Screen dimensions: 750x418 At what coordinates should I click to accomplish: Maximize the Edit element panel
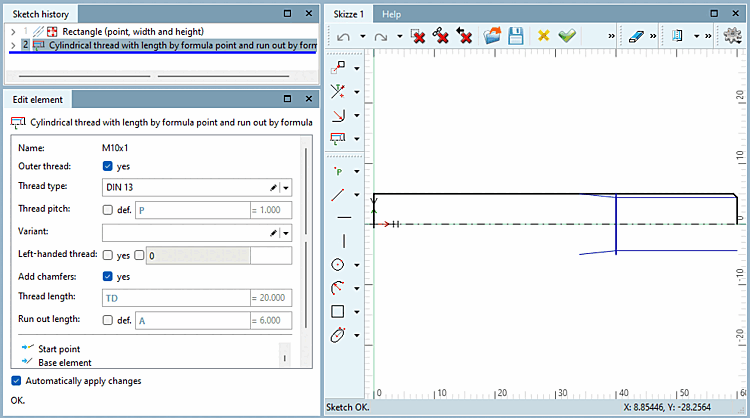point(287,99)
